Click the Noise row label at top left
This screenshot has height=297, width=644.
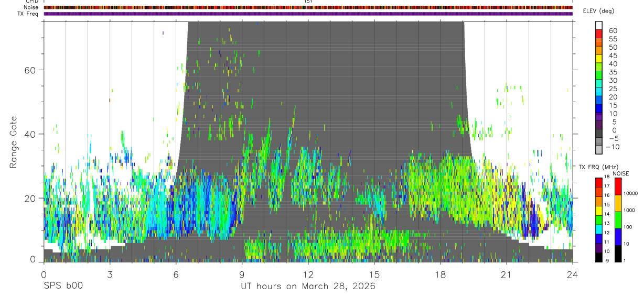click(31, 8)
